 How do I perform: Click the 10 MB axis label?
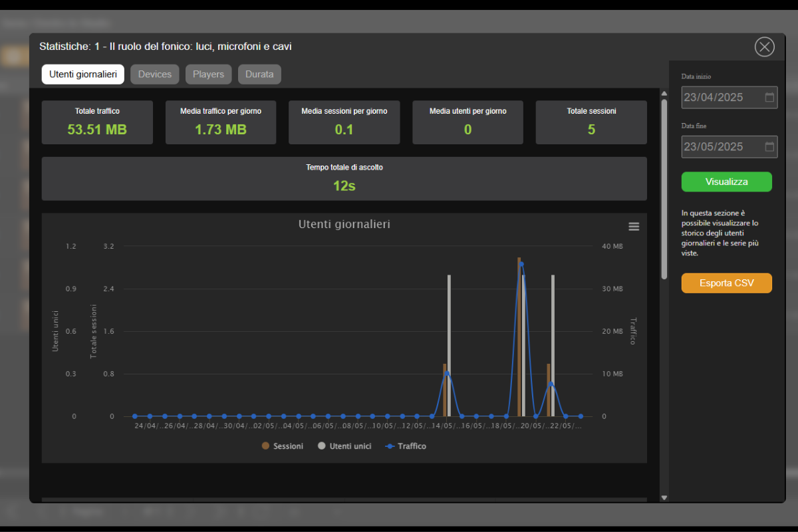point(612,374)
